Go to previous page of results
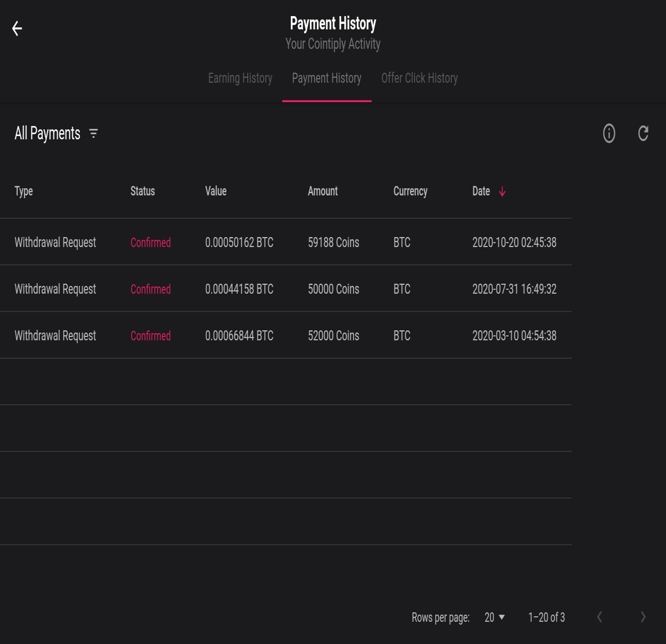666x644 pixels. click(x=599, y=617)
